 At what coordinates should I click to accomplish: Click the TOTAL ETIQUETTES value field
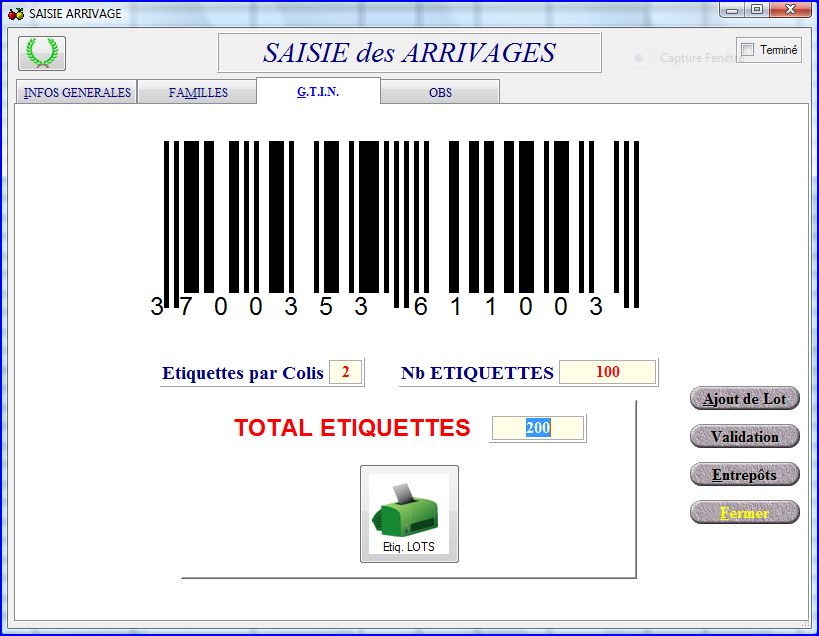click(537, 428)
